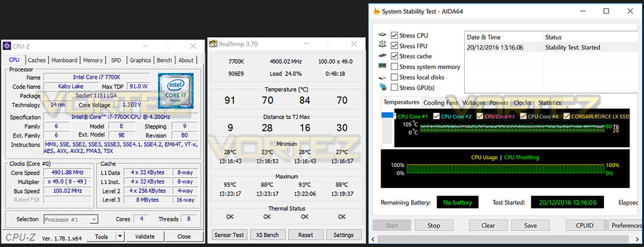Viewport: 644px width, 247px height.
Task: Open the Memory tab in CPU-Z
Action: click(93, 60)
